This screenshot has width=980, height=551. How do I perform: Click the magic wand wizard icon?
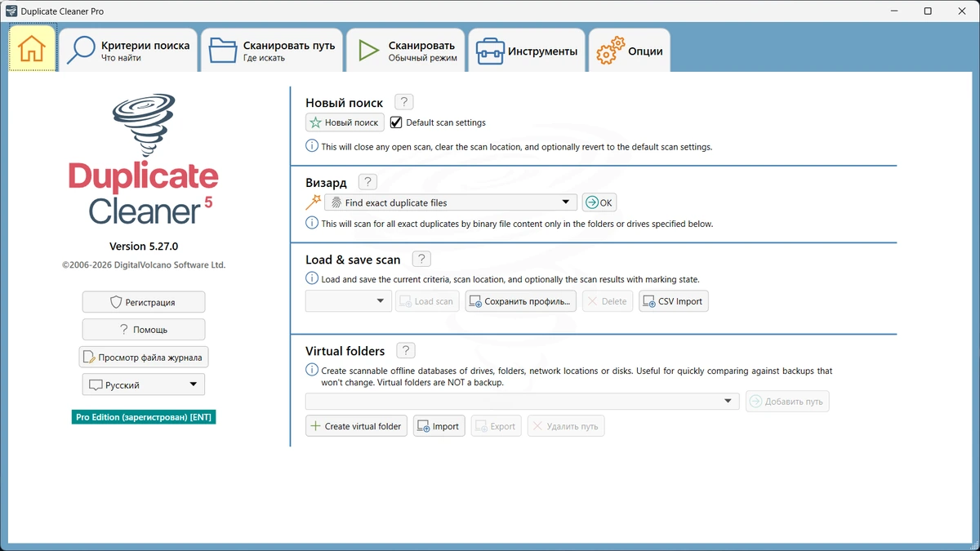tap(313, 202)
